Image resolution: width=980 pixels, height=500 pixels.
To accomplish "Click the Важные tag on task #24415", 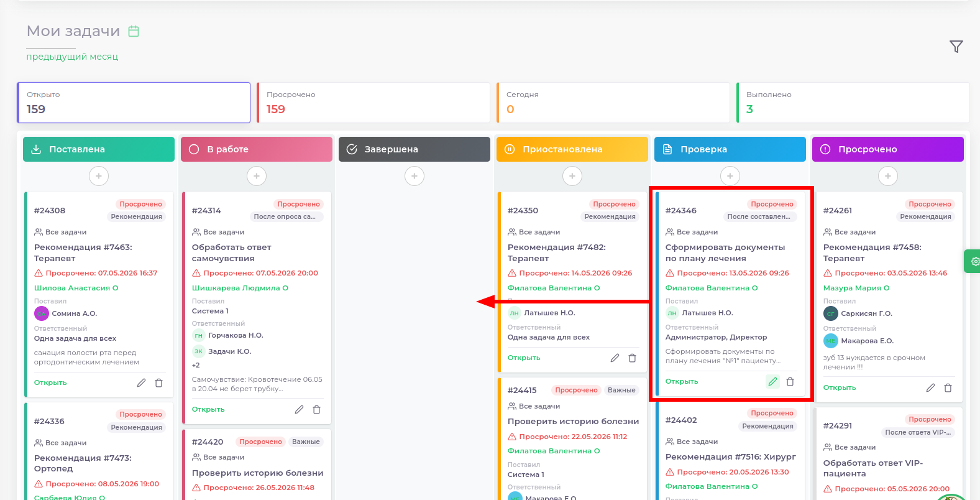I will pyautogui.click(x=621, y=391).
